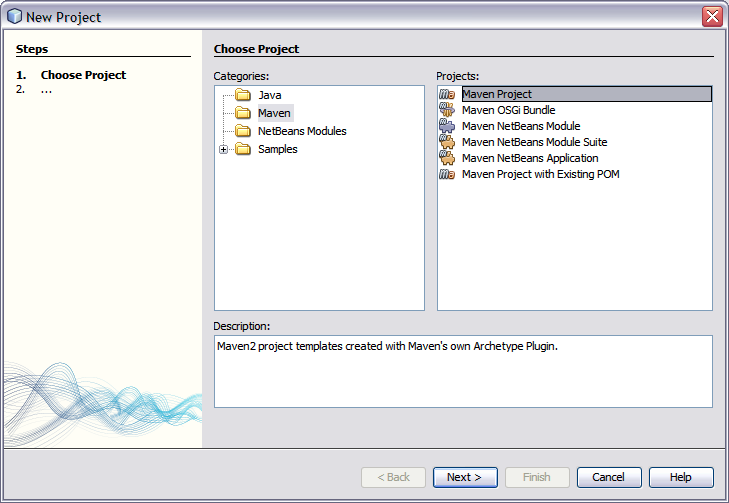
Task: Click the Maven category folder icon
Action: click(243, 113)
